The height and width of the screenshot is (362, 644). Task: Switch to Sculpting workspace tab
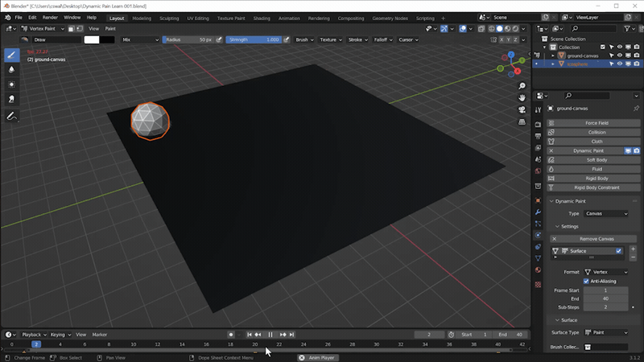(x=169, y=18)
